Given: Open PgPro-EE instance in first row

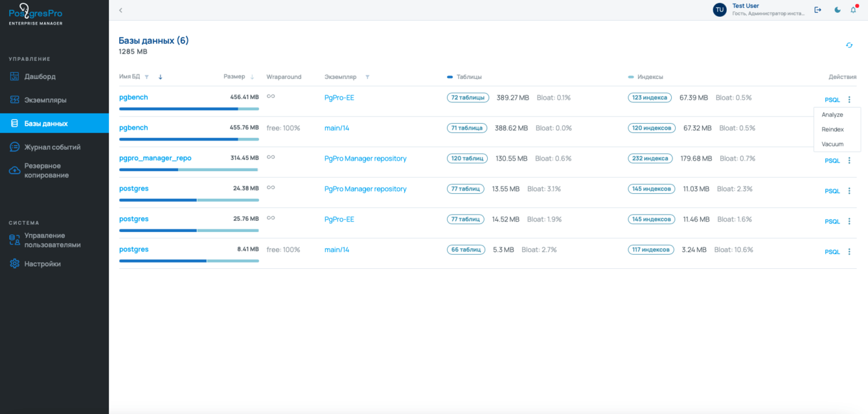Looking at the screenshot, I should click(339, 98).
